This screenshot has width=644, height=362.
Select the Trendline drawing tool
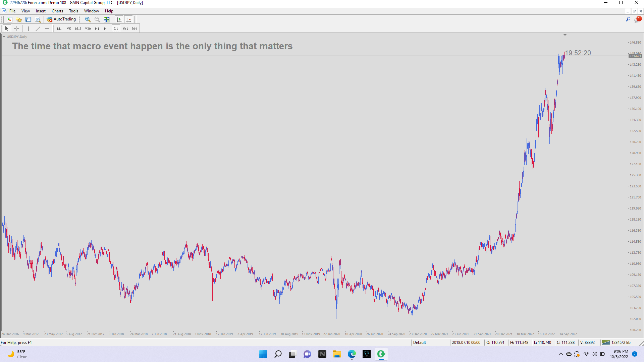(38, 28)
